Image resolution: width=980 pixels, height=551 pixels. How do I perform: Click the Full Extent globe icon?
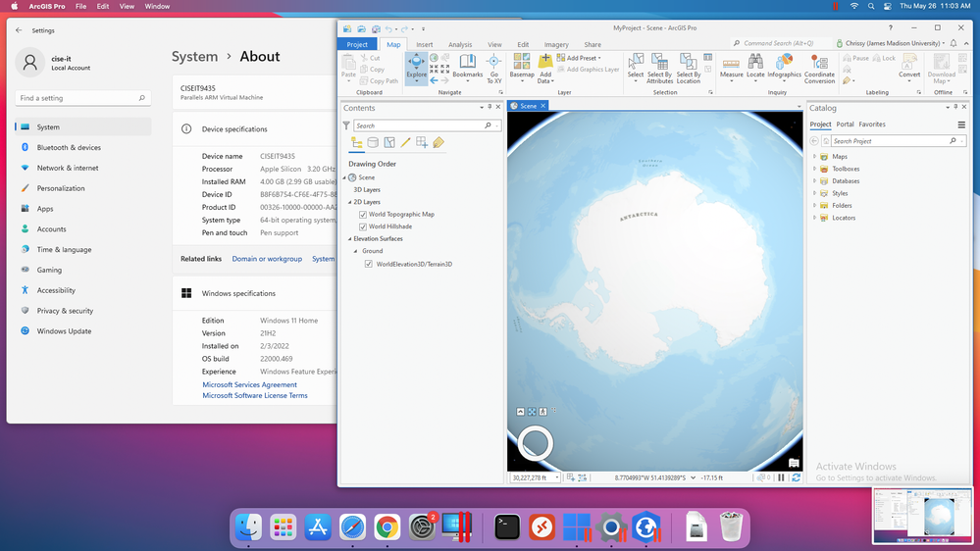434,58
